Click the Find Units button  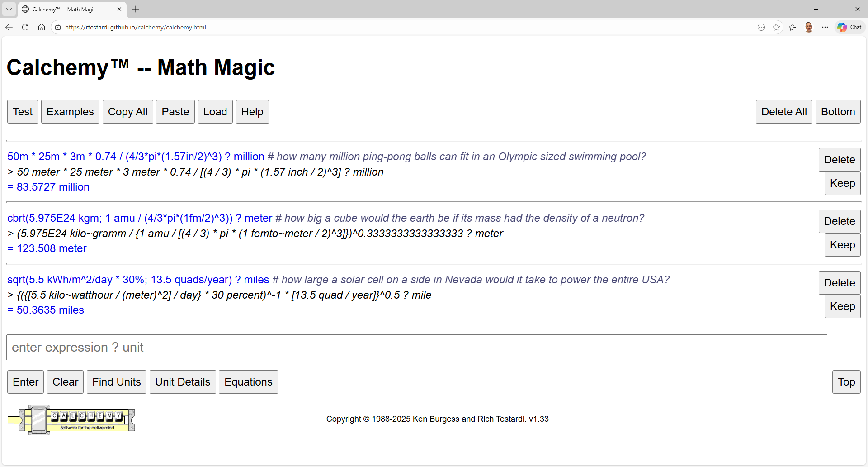pos(117,382)
